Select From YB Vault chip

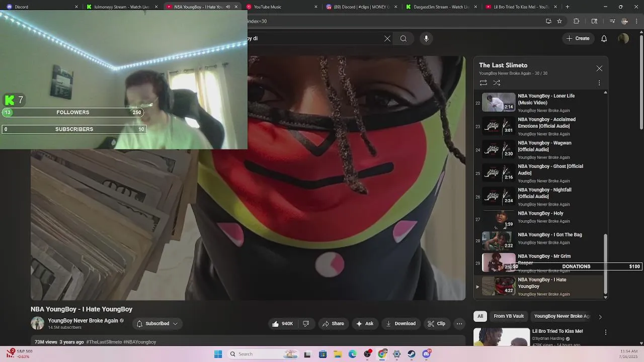click(509, 316)
